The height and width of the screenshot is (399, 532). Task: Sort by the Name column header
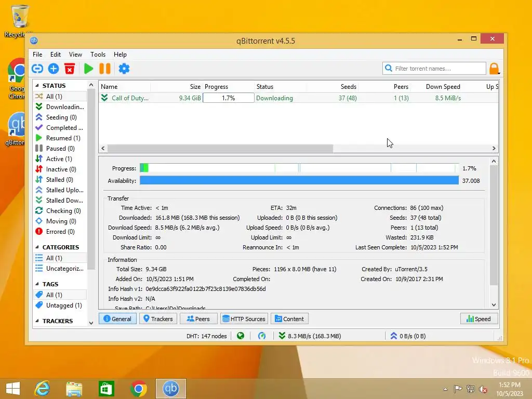click(x=125, y=87)
